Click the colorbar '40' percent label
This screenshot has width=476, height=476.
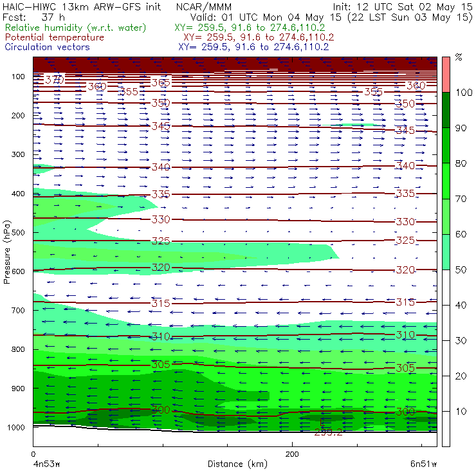461,305
